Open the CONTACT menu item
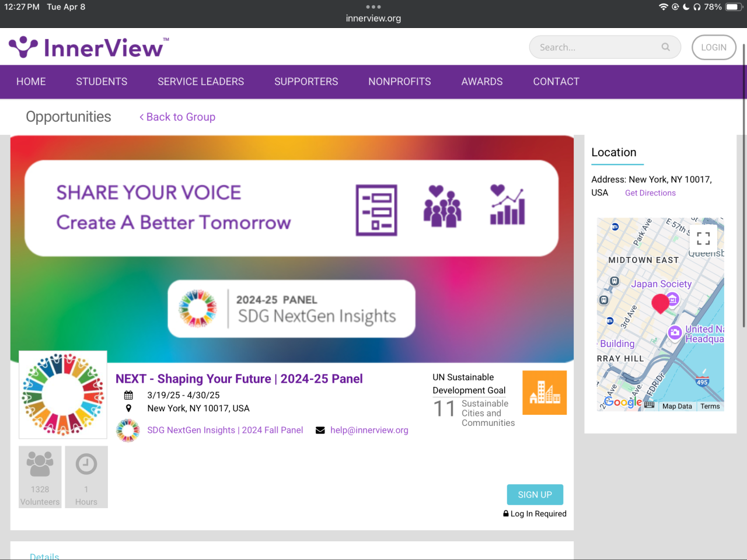Viewport: 747px width, 560px height. tap(556, 82)
